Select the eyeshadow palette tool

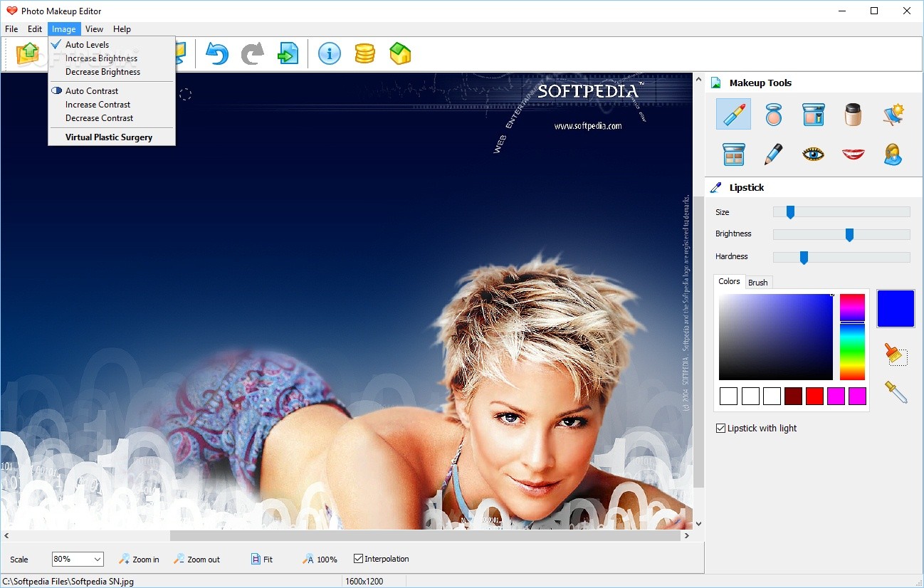pyautogui.click(x=733, y=154)
